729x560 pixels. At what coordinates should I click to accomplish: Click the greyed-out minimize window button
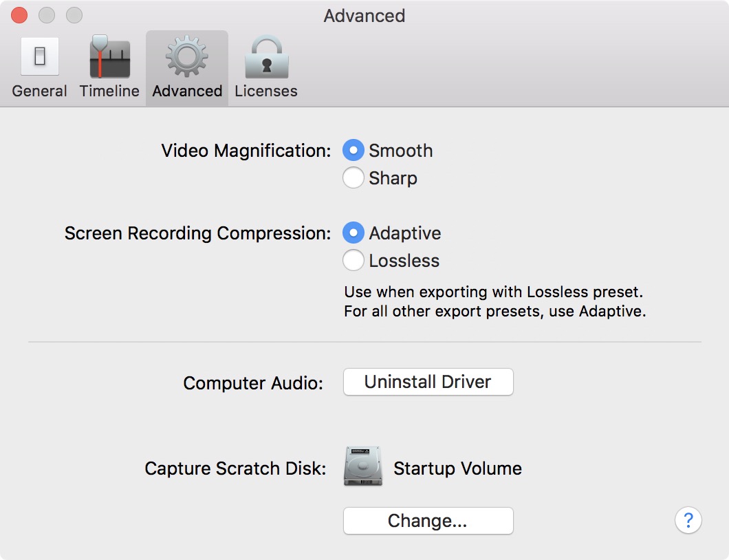(x=47, y=15)
